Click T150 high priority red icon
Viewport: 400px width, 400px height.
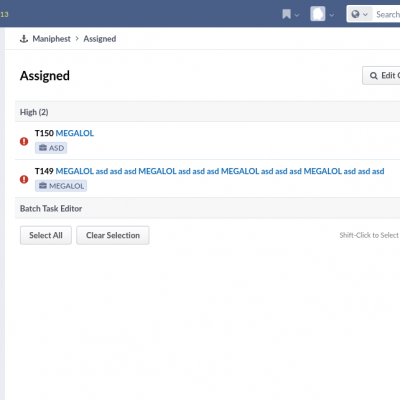[24, 141]
